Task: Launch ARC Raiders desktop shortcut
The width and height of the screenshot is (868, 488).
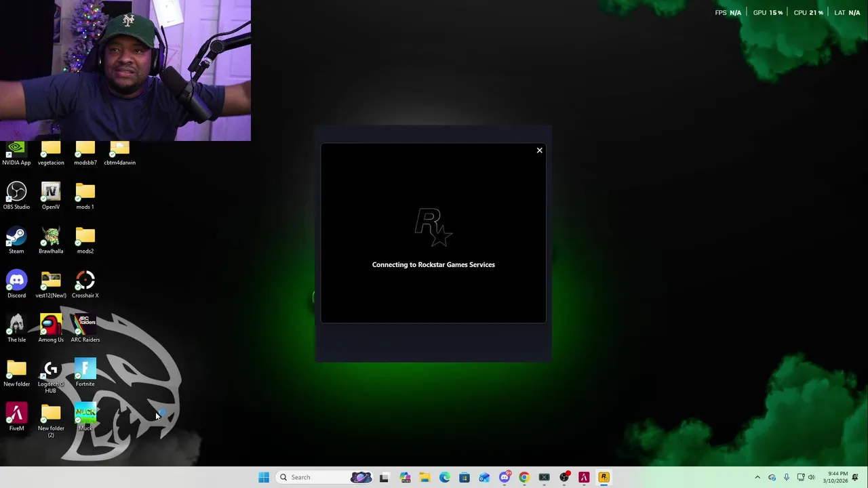Action: coord(85,329)
